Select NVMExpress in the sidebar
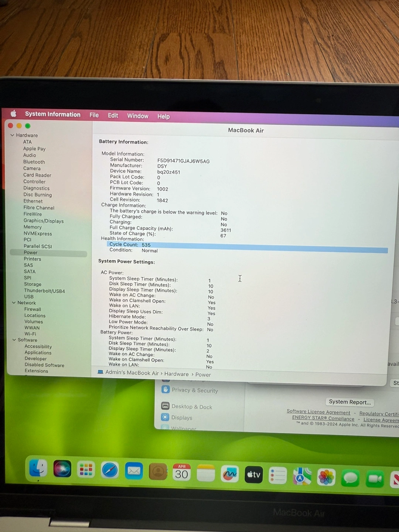Image resolution: width=399 pixels, height=532 pixels. 38,233
